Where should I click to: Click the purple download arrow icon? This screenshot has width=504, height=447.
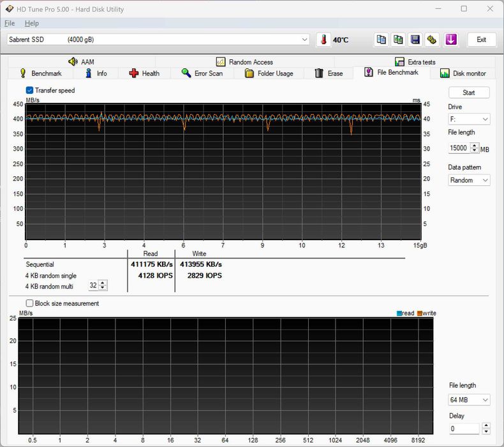pyautogui.click(x=451, y=40)
